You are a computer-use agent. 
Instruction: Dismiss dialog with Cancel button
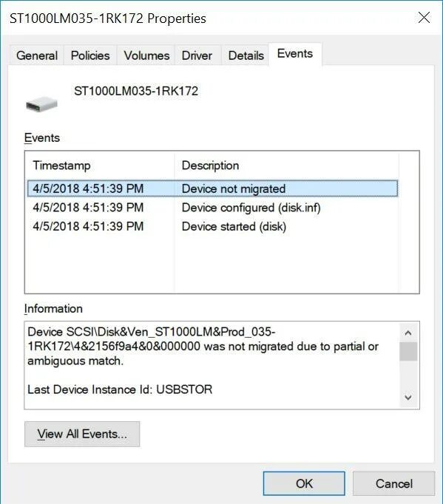tap(393, 483)
